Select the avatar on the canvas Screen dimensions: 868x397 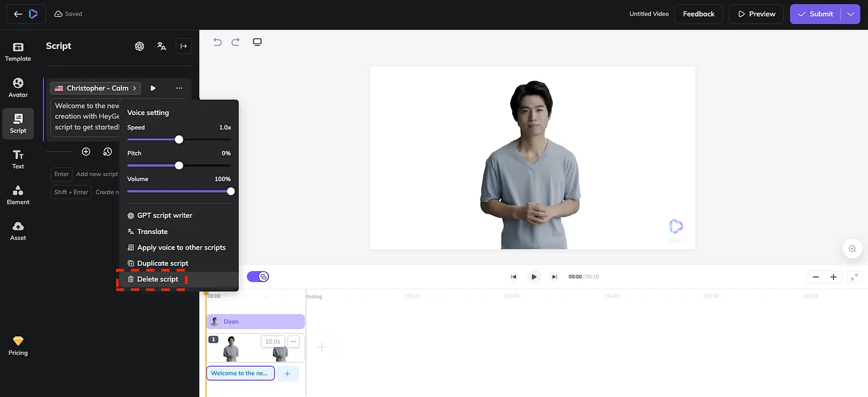pos(532,165)
